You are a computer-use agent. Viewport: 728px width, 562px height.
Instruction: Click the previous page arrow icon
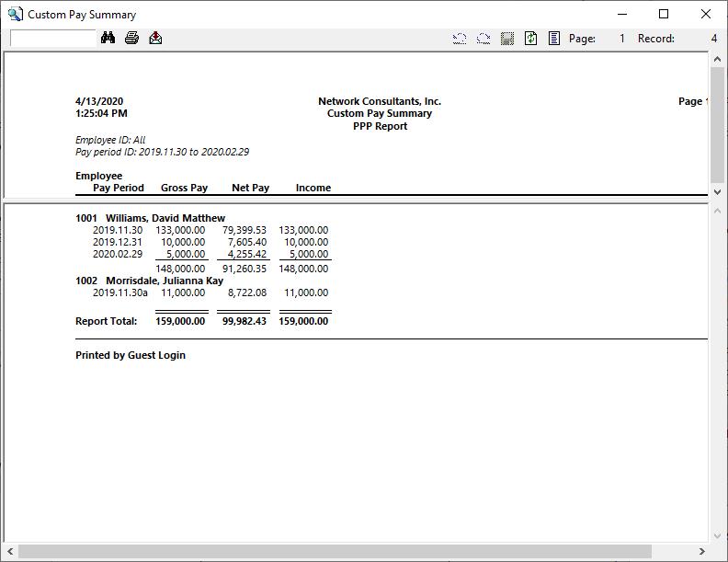coord(460,39)
